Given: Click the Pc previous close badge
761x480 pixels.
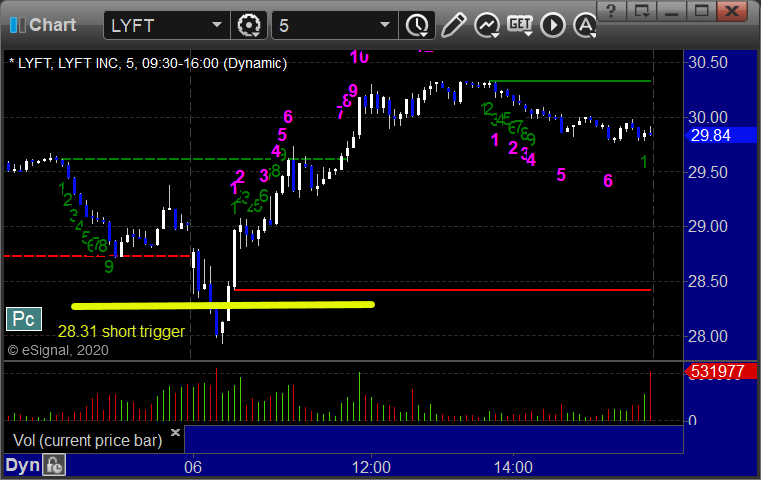Looking at the screenshot, I should (x=24, y=319).
